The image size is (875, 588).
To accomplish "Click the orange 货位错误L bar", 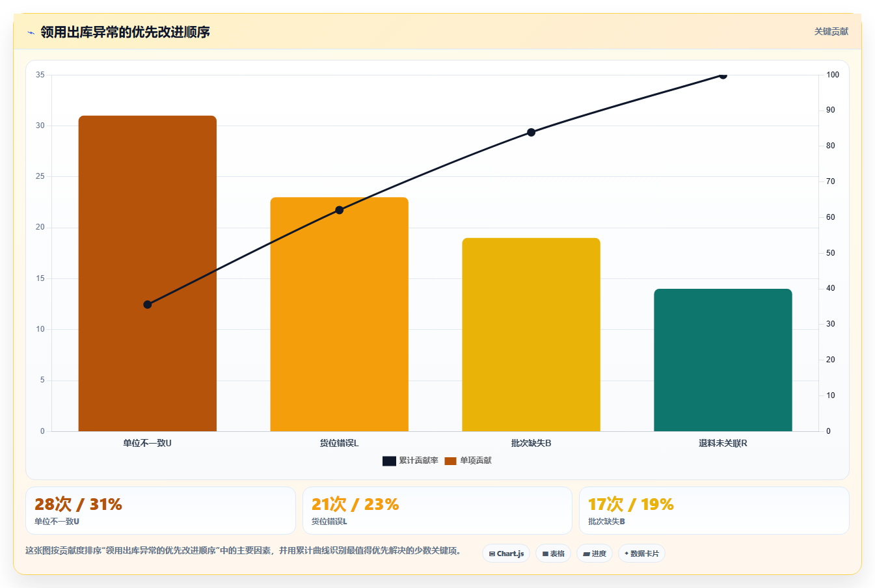I will click(x=340, y=314).
